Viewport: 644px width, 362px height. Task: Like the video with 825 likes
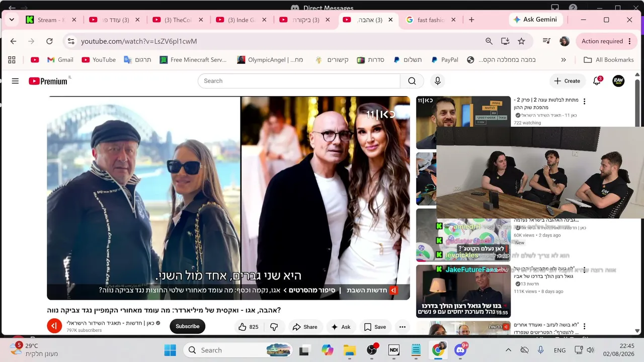[x=248, y=327]
